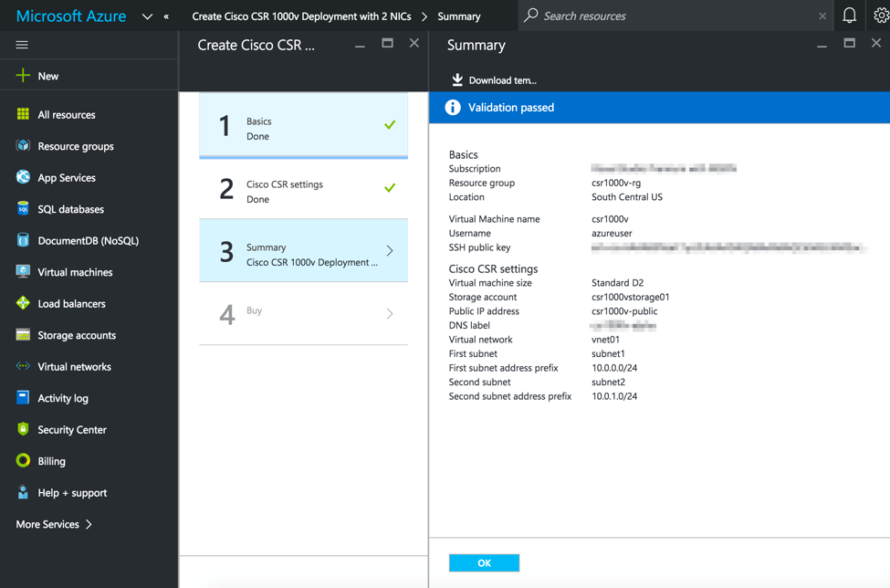This screenshot has width=890, height=588.
Task: Click the Validation passed info icon
Action: (453, 107)
